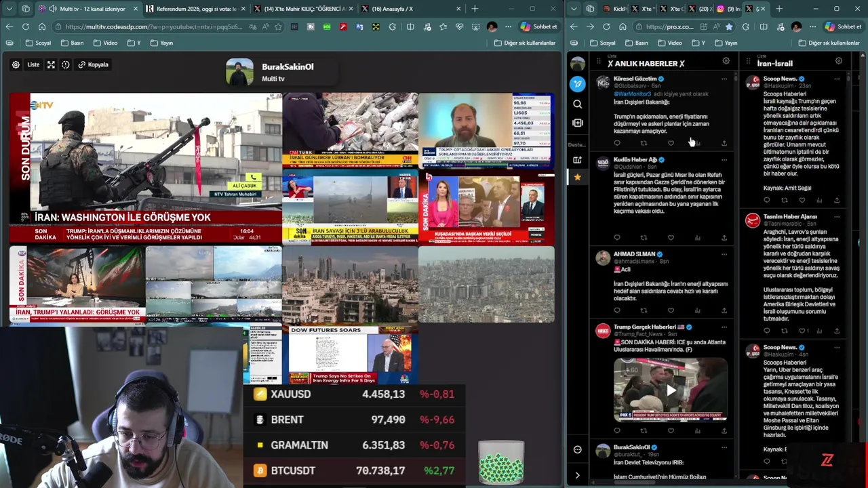Open the NTV live stream tile
Screen dimensions: 868x488
146,169
